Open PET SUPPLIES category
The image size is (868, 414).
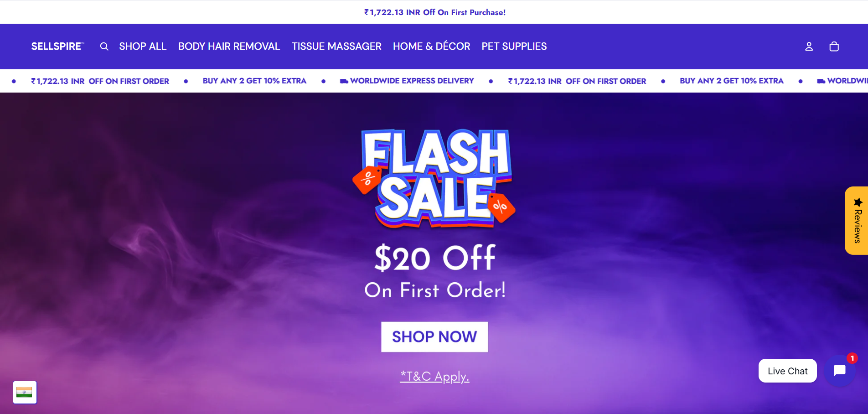(514, 47)
